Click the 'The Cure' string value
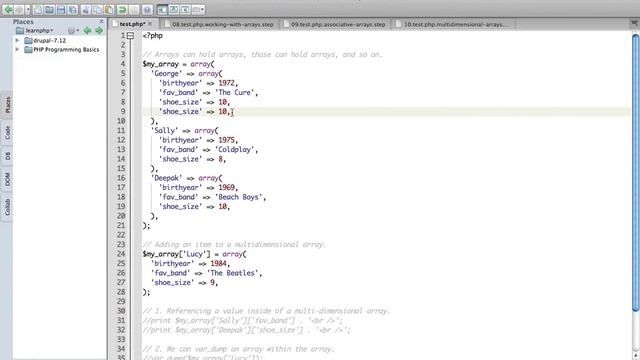The width and height of the screenshot is (640, 360). click(x=234, y=93)
